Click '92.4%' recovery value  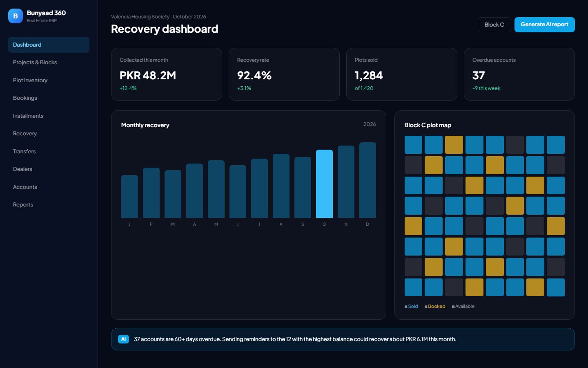[254, 75]
